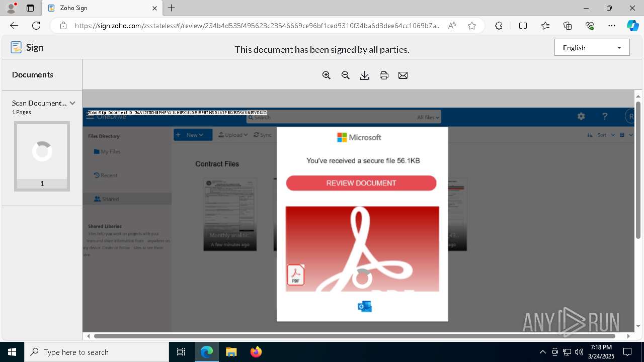Viewport: 644px width, 362px height.
Task: Click the Documents panel header
Action: point(33,74)
